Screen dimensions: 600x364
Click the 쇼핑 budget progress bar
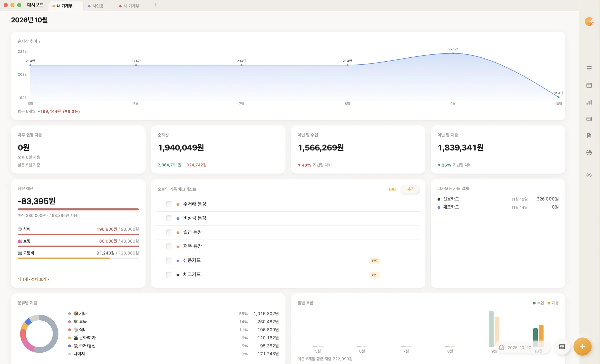[x=78, y=246]
